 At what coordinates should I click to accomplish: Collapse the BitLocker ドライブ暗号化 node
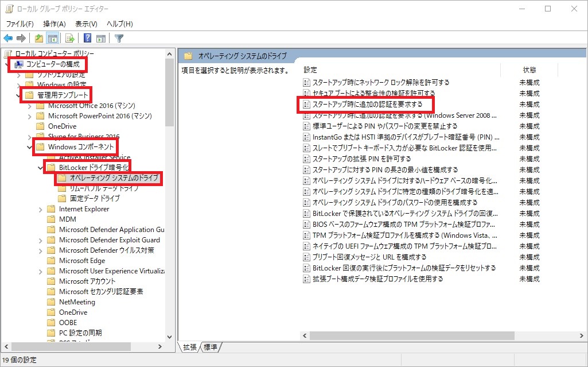click(x=40, y=168)
